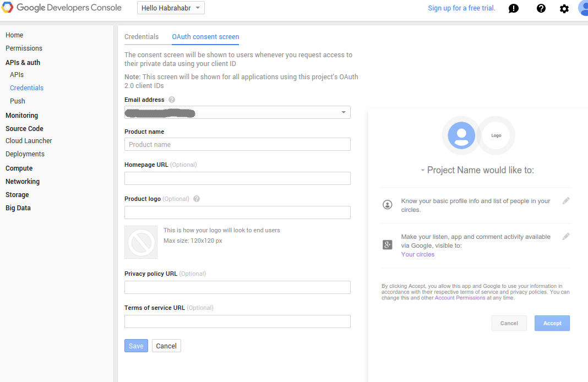Focus the Homepage URL input field
Image resolution: width=588 pixels, height=382 pixels.
pyautogui.click(x=237, y=178)
